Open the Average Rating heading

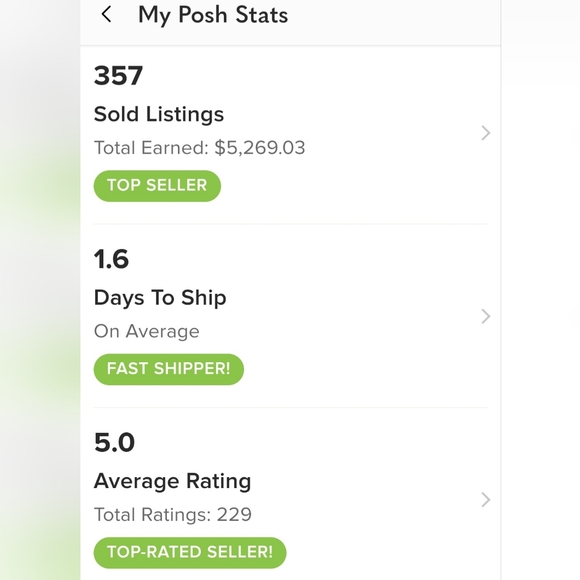click(172, 481)
